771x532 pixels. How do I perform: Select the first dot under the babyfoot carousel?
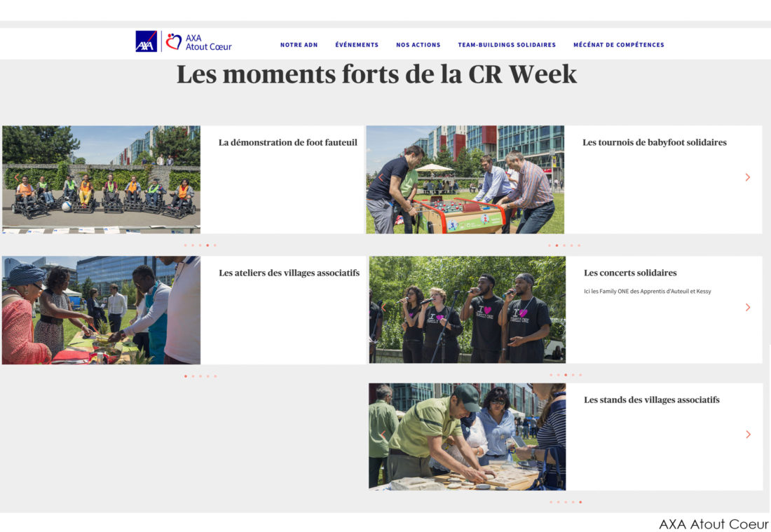pyautogui.click(x=550, y=245)
